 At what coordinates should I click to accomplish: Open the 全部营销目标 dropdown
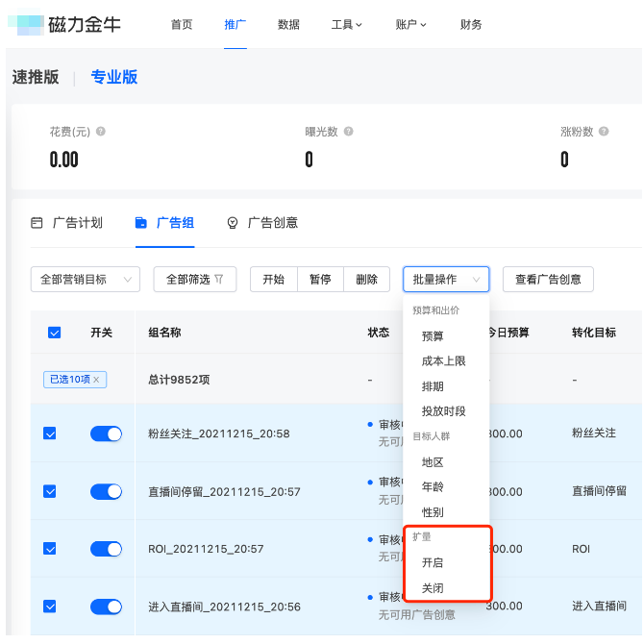click(x=86, y=280)
